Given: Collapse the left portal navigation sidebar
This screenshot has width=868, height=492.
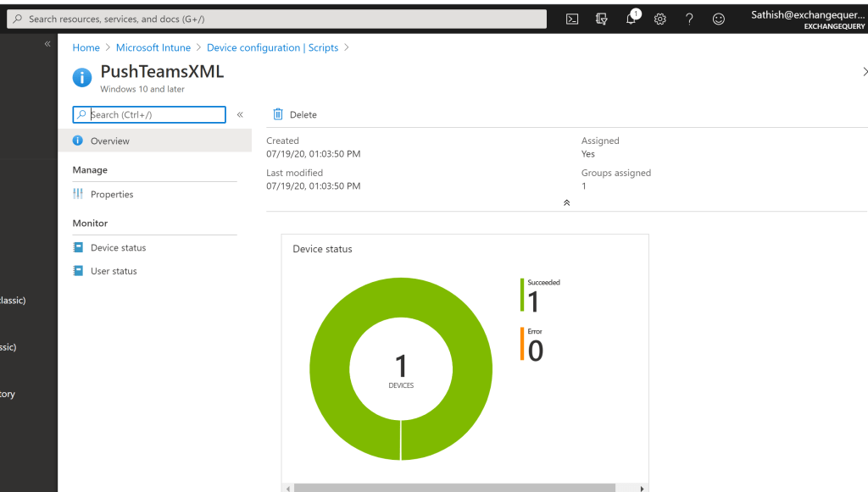Looking at the screenshot, I should click(x=47, y=43).
